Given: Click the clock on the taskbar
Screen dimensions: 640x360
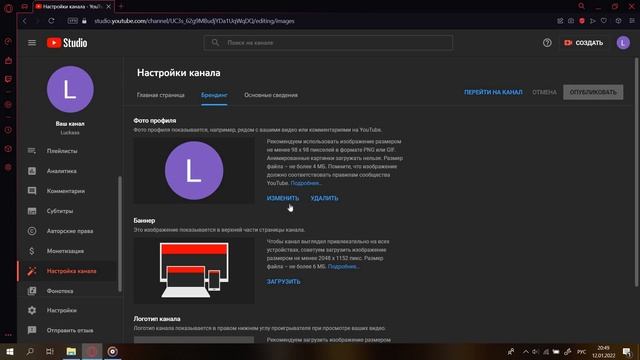Looking at the screenshot, I should pos(603,351).
